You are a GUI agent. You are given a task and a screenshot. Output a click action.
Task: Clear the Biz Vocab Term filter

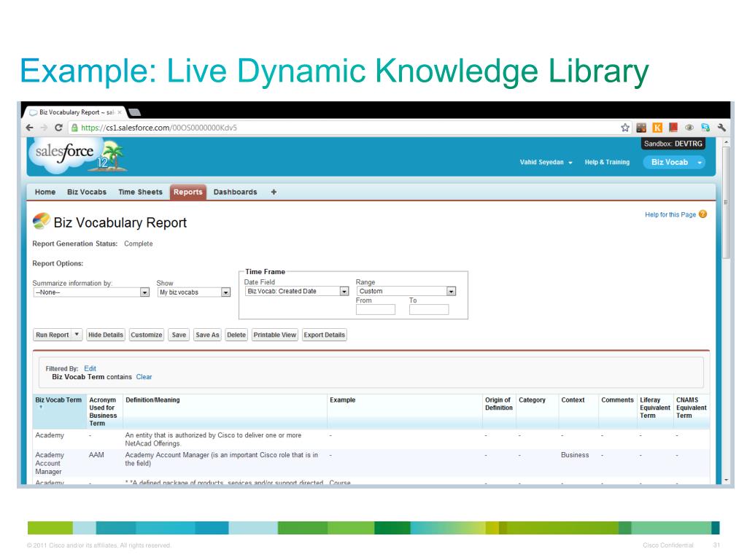coord(144,377)
